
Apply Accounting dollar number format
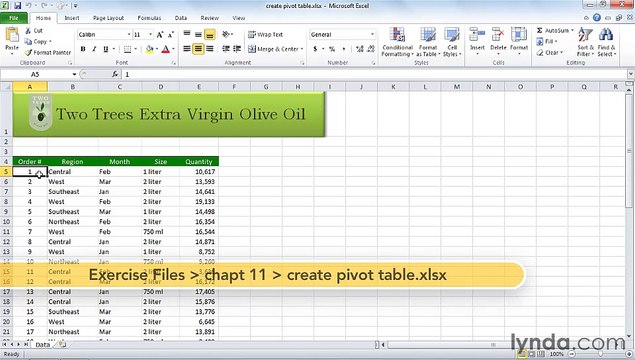315,49
